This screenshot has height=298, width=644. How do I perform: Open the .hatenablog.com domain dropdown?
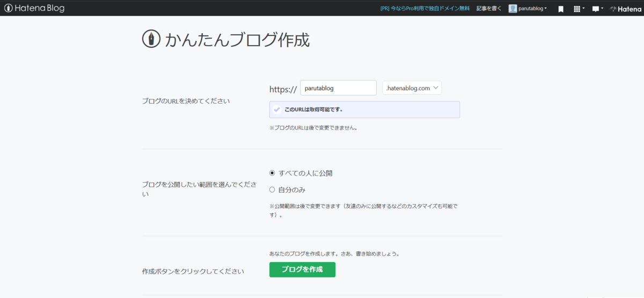click(x=412, y=88)
